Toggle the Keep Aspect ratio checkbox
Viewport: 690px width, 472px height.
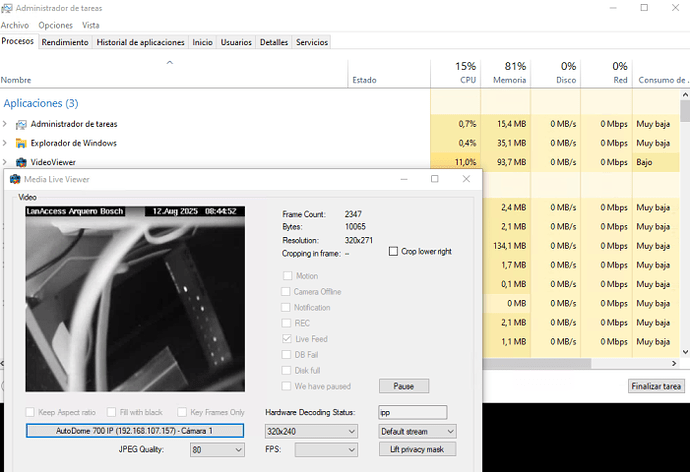point(31,412)
